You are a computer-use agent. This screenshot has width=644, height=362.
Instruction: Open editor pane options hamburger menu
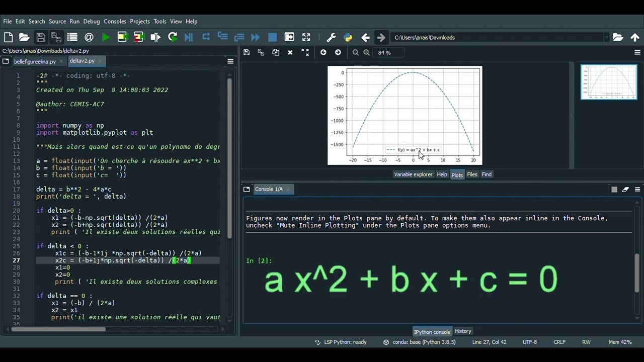point(230,61)
